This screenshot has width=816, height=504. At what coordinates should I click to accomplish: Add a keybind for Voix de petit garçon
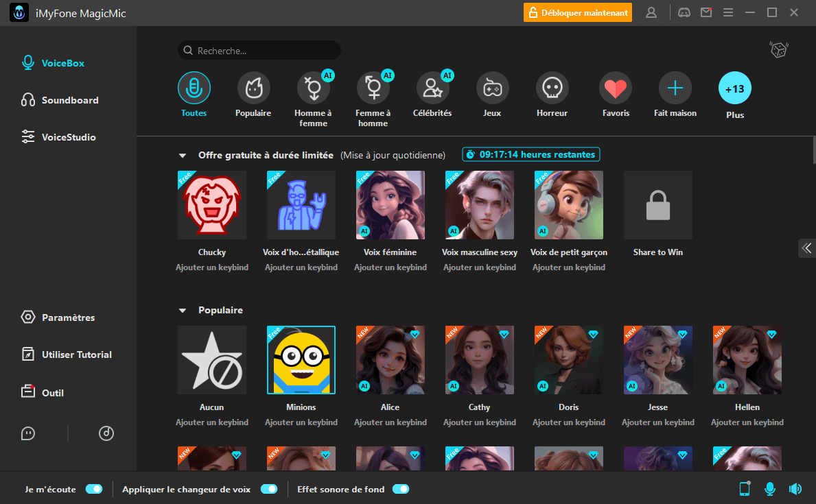coord(569,267)
